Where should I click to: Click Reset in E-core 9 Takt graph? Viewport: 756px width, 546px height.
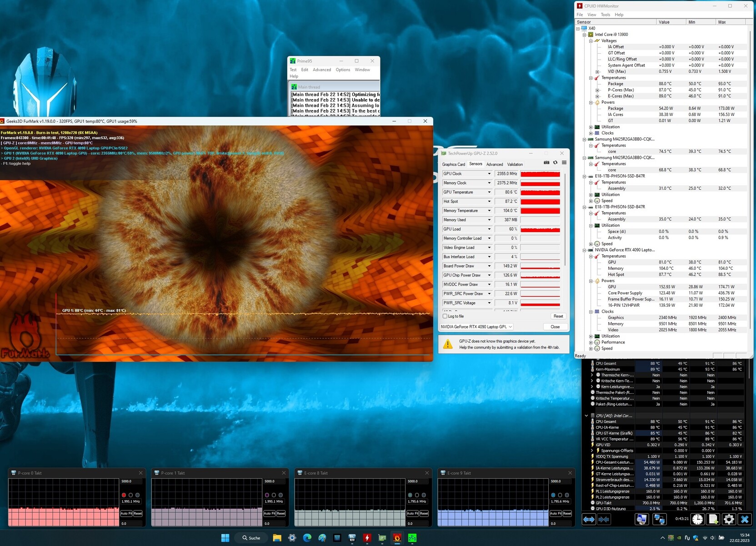567,513
